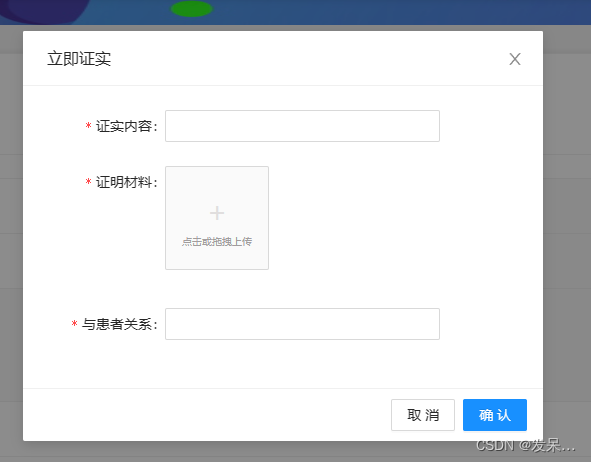
Task: Click the plus icon in upload area
Action: point(217,213)
